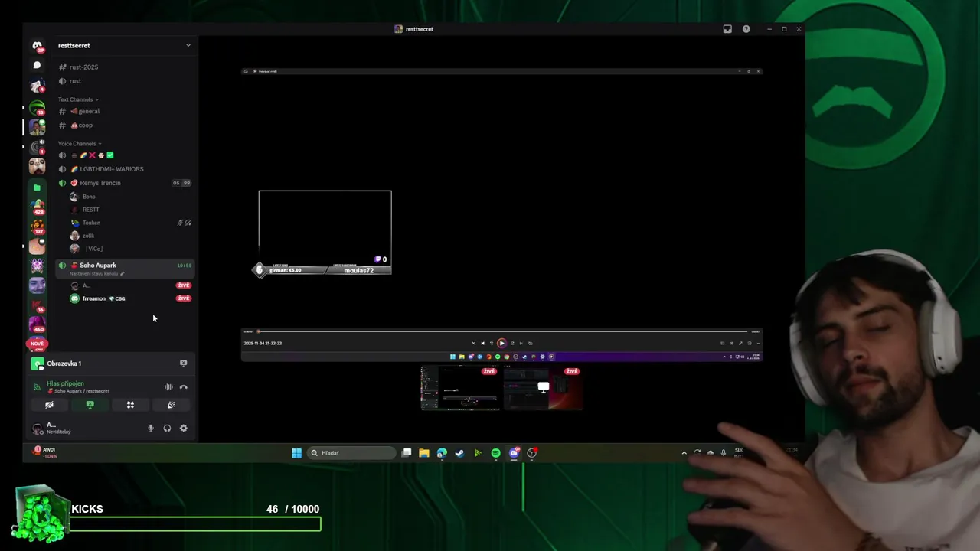Disconnect from voice with hang-up icon
This screenshot has width=980, height=551.
pos(183,387)
